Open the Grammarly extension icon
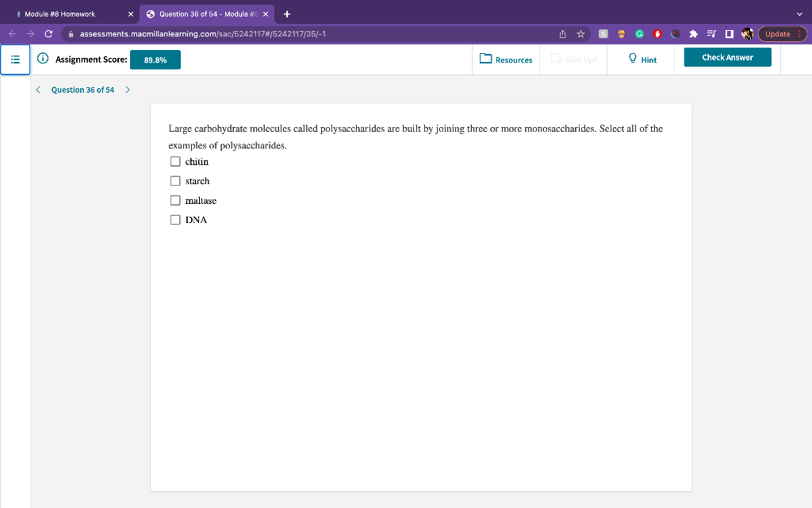Screen dimensions: 812x508 (639, 34)
